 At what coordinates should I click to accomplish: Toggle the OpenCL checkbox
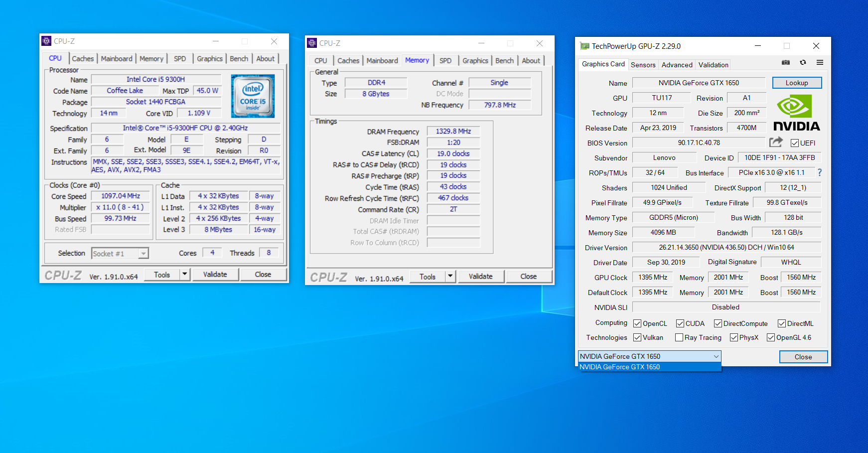637,323
